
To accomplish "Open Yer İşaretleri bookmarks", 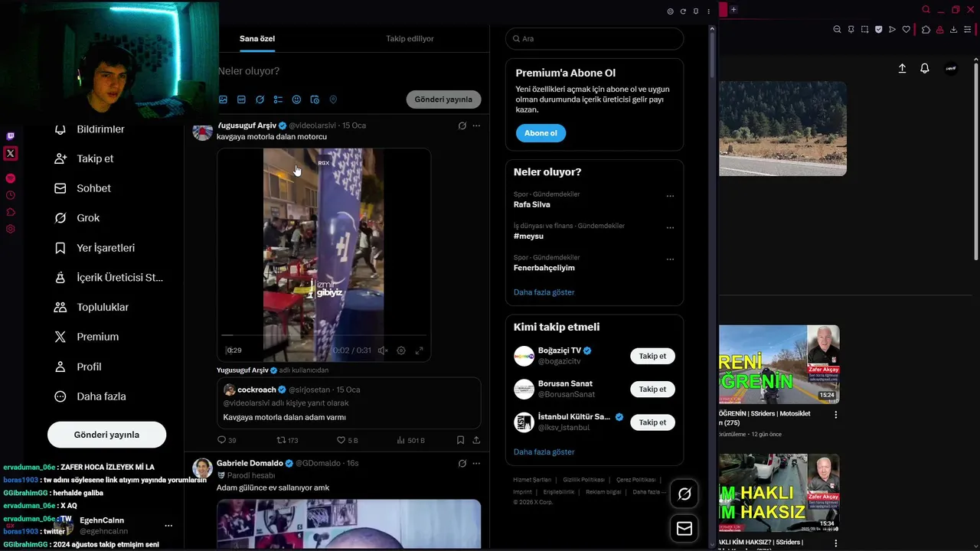I will click(x=95, y=248).
